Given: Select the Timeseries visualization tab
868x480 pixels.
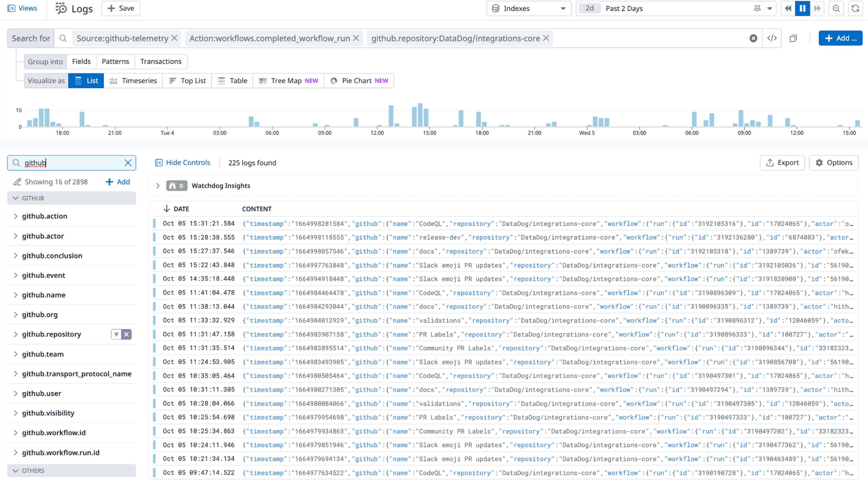Looking at the screenshot, I should click(133, 81).
